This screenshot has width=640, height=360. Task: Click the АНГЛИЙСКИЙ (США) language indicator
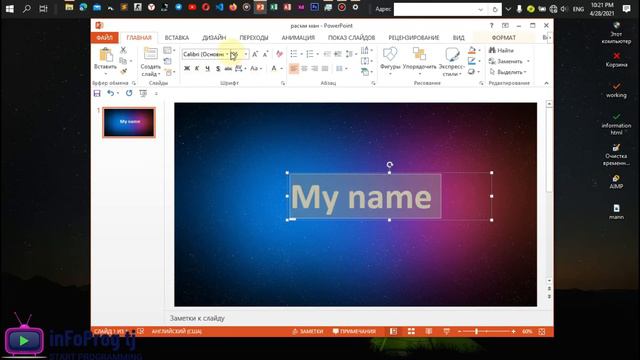pos(177,331)
